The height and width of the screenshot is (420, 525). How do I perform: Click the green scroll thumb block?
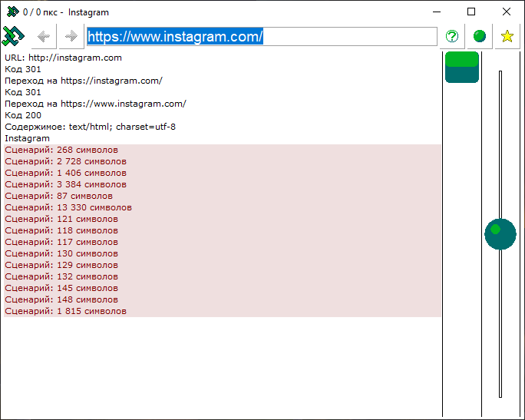coord(462,67)
